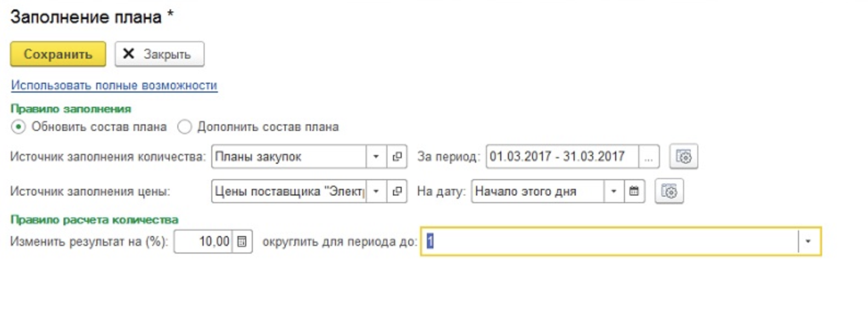The height and width of the screenshot is (310, 868).
Task: Open the Планы закупок source form icon
Action: coord(397,157)
